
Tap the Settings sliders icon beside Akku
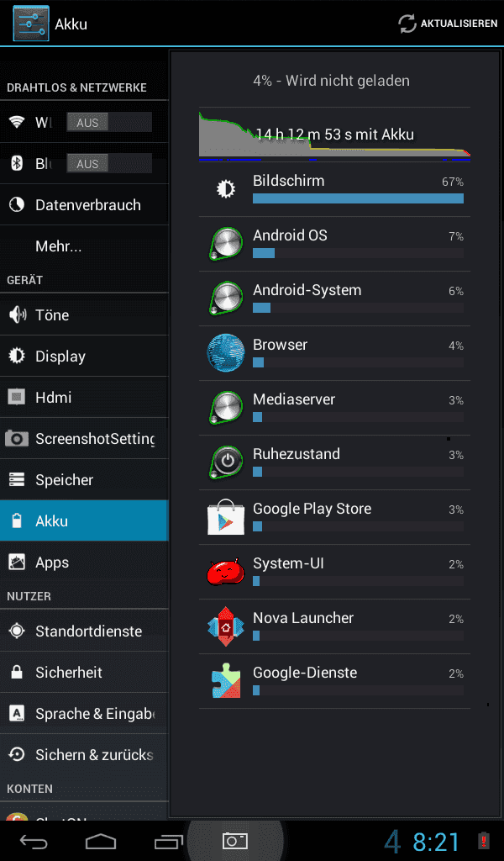(x=31, y=24)
